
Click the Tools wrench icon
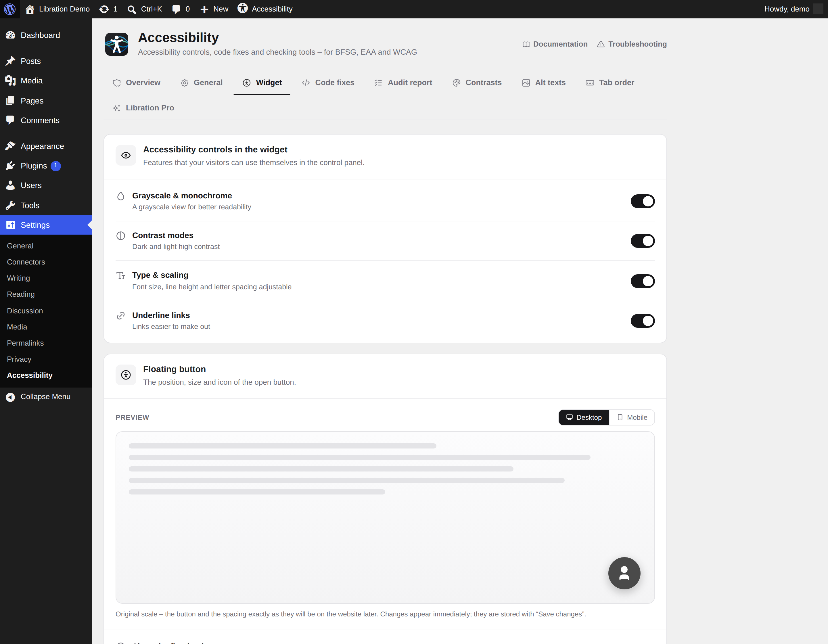(11, 206)
